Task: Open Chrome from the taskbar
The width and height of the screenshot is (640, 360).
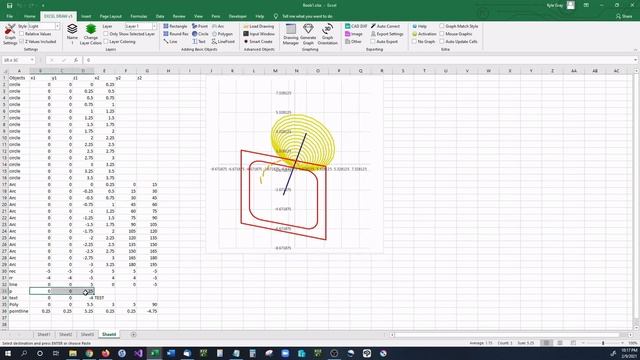Action: (x=89, y=353)
